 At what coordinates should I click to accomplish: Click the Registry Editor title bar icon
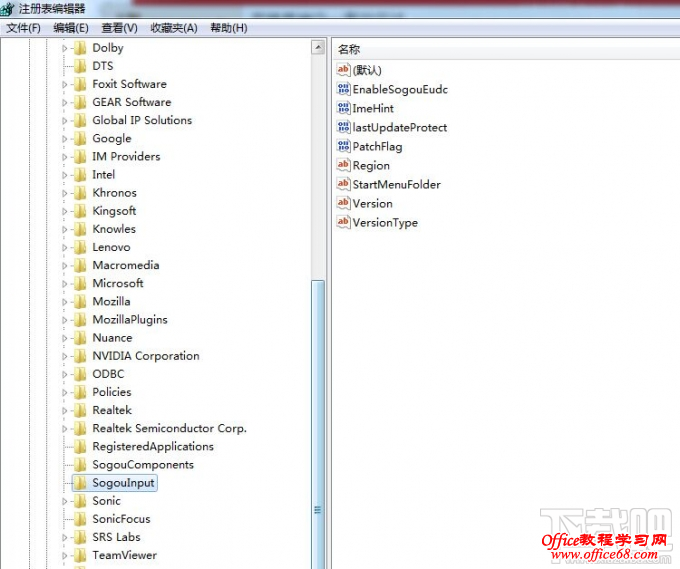[7, 8]
